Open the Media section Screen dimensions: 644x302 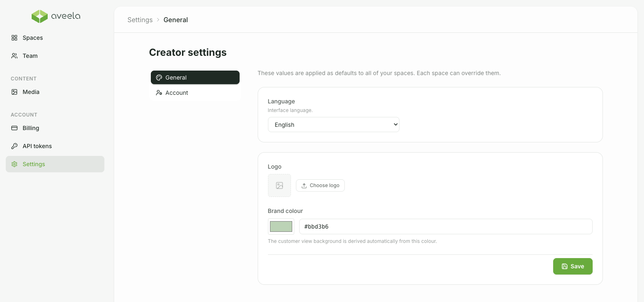point(55,92)
